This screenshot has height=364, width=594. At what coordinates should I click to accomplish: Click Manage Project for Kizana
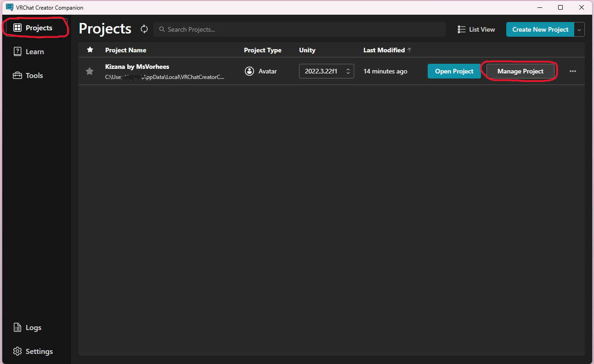[520, 71]
